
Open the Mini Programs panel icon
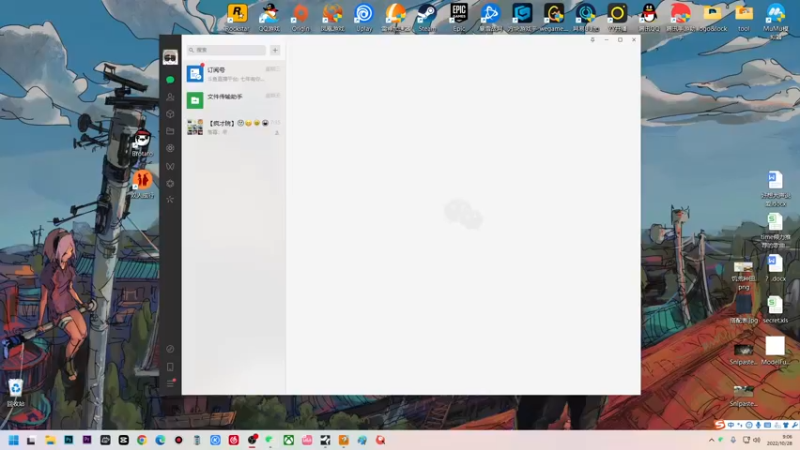(170, 349)
